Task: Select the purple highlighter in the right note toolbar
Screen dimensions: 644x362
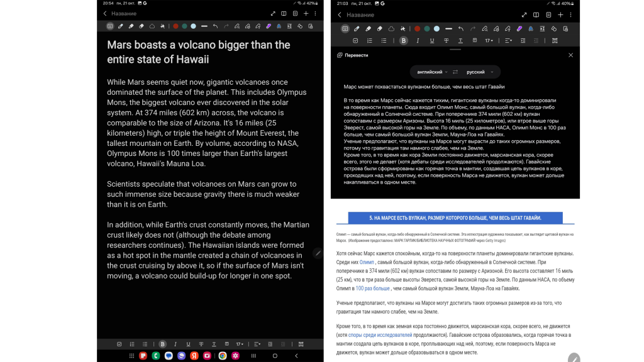Action: coord(519,29)
